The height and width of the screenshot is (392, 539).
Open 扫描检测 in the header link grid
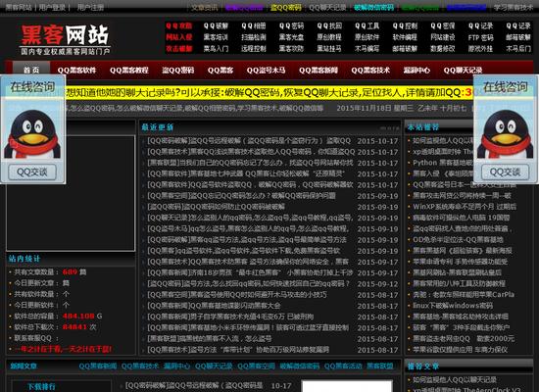point(254,37)
